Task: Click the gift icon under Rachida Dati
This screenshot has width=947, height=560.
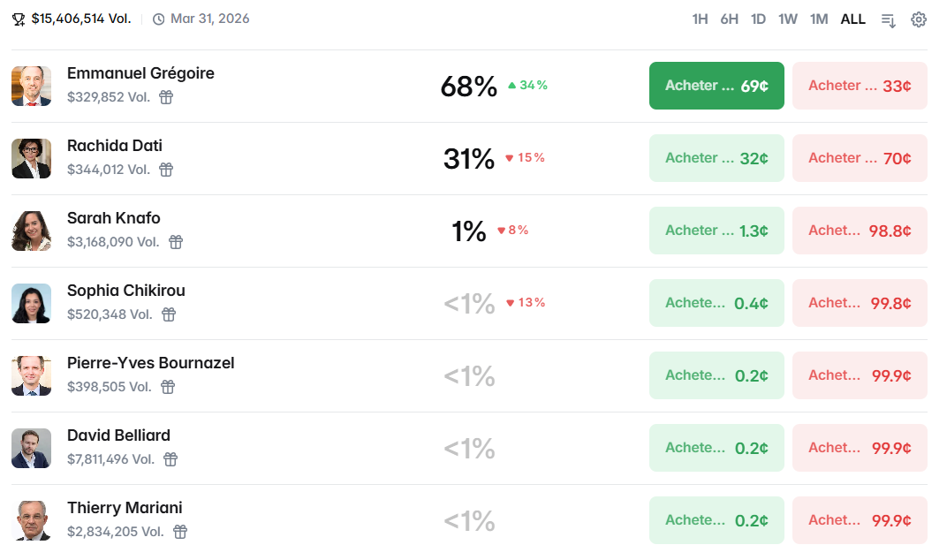Action: (x=166, y=170)
